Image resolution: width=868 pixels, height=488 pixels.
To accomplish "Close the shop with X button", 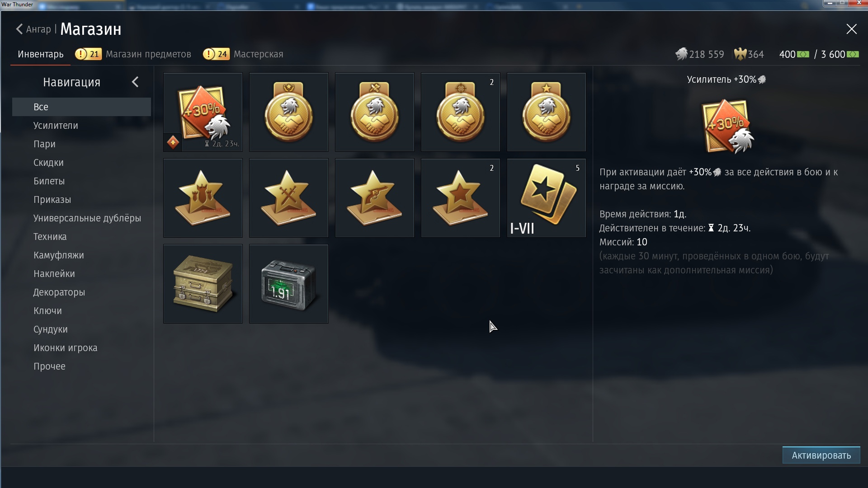I will [x=851, y=29].
